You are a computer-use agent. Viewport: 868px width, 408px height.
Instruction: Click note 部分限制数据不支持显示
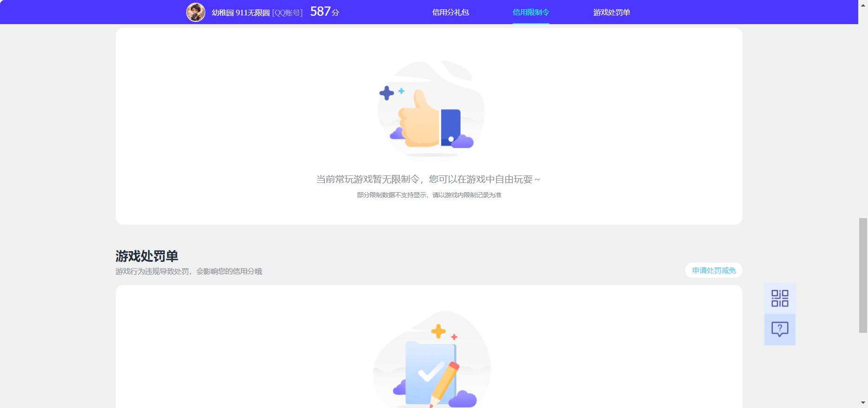(x=392, y=195)
